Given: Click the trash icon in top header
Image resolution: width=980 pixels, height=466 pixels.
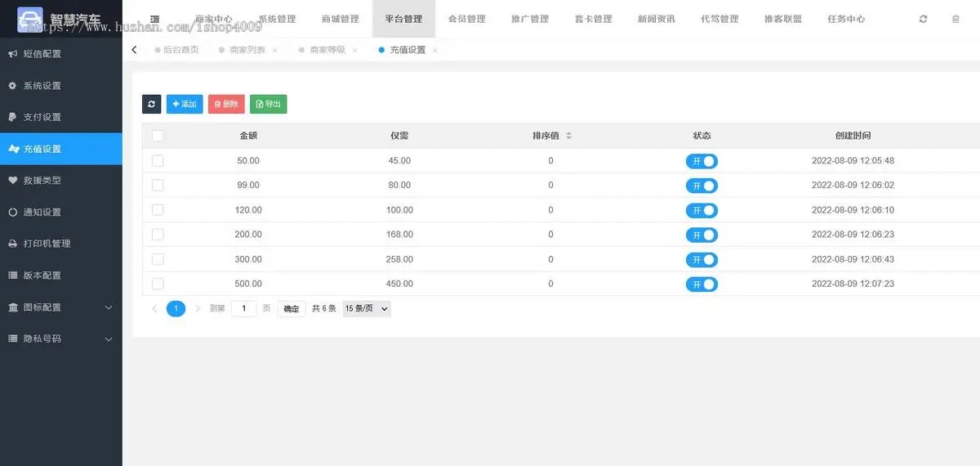Looking at the screenshot, I should 955,19.
